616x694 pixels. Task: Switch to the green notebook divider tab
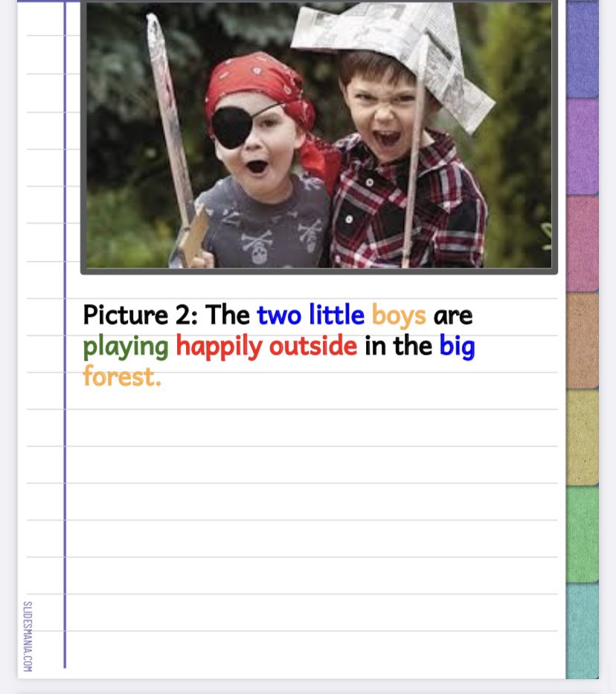(583, 534)
